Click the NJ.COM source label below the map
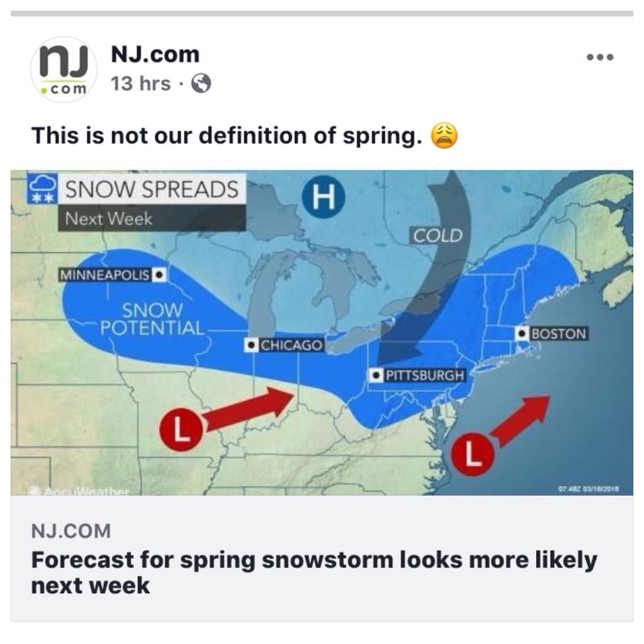 70,531
